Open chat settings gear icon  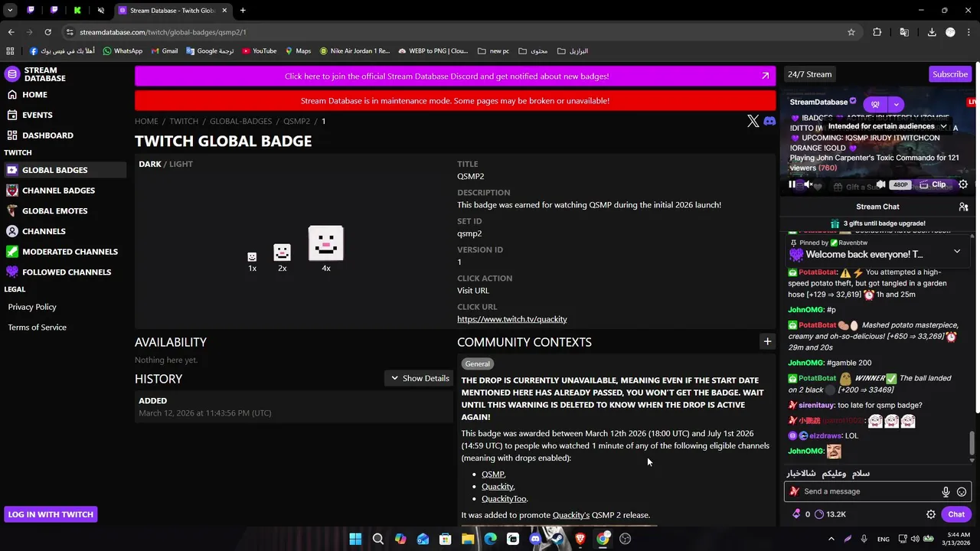click(931, 514)
